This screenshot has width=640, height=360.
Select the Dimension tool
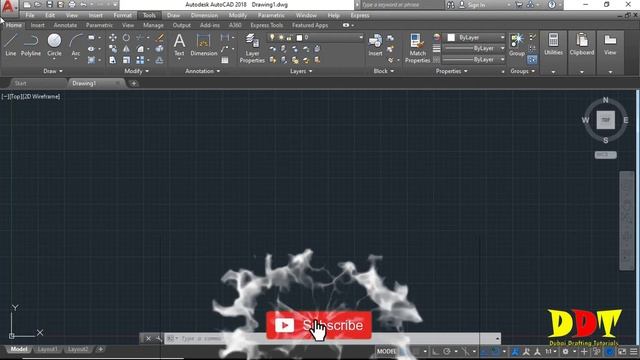pyautogui.click(x=203, y=45)
